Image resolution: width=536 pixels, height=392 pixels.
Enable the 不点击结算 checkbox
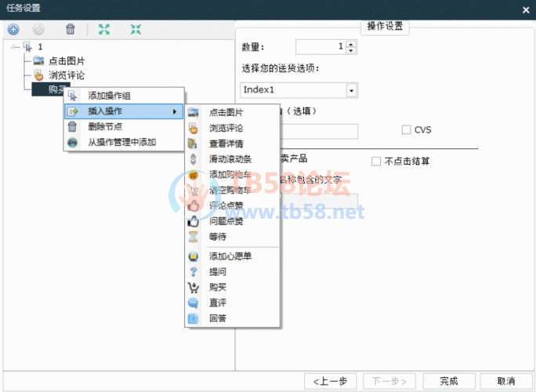pyautogui.click(x=376, y=161)
